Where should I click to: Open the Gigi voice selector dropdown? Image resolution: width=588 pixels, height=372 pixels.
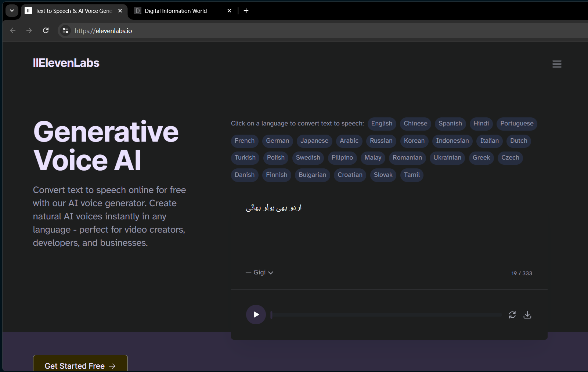click(x=260, y=273)
